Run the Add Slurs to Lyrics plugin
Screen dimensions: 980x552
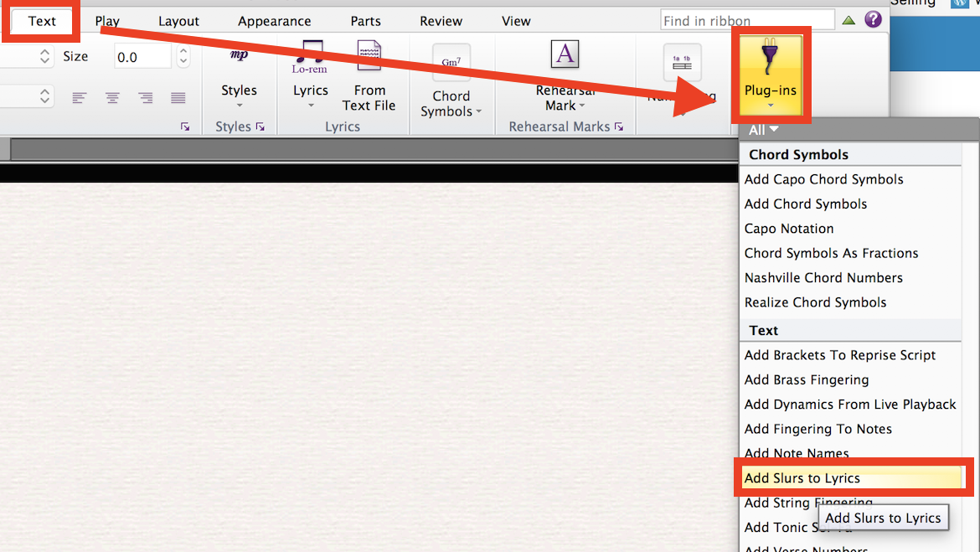tap(803, 477)
